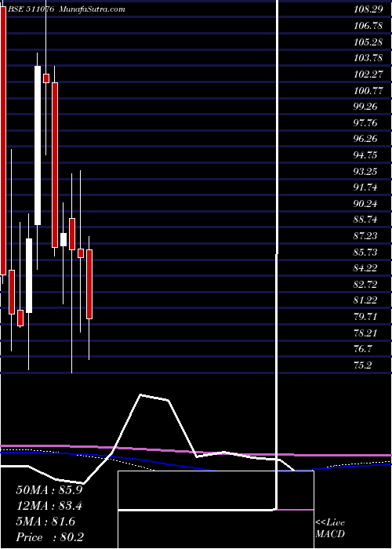Click the 91.74 price level
This screenshot has width=392, height=549.
pyautogui.click(x=365, y=187)
